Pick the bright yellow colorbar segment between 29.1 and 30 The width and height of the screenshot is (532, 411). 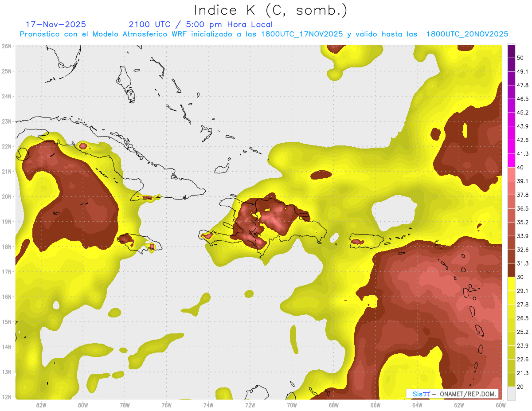tap(511, 284)
